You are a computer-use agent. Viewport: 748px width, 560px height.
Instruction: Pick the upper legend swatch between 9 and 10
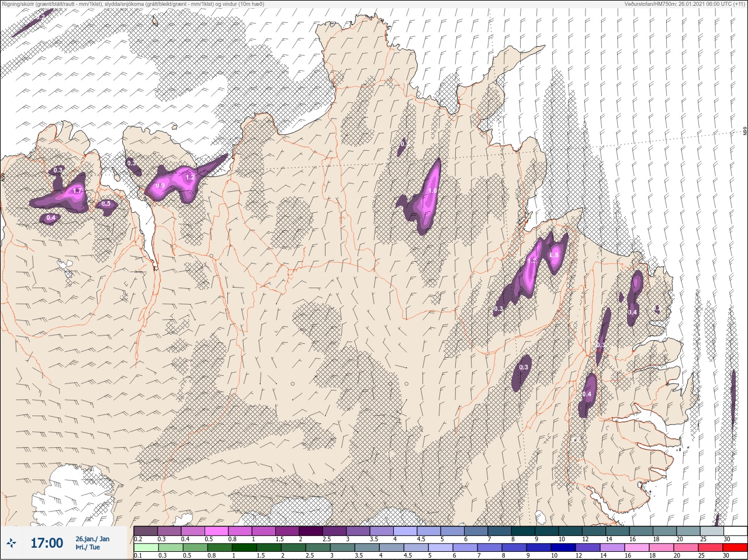(x=548, y=531)
